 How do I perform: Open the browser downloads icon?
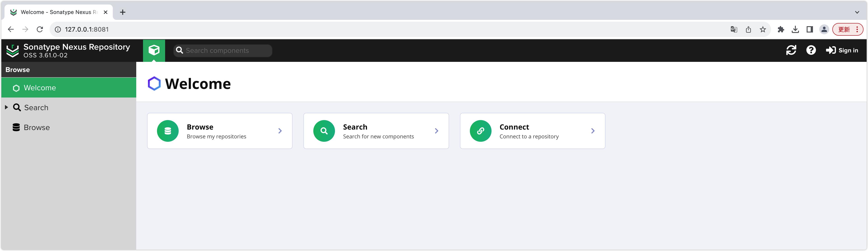(x=795, y=29)
